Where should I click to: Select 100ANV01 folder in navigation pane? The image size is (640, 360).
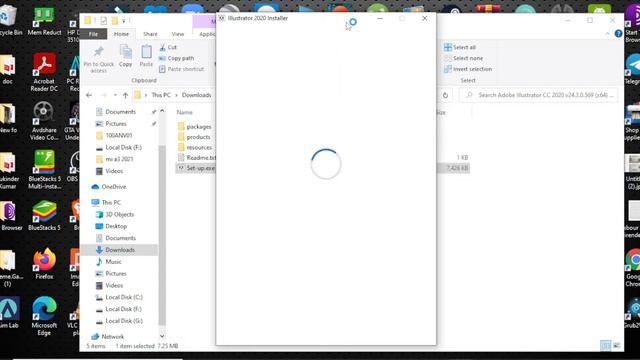pyautogui.click(x=118, y=136)
